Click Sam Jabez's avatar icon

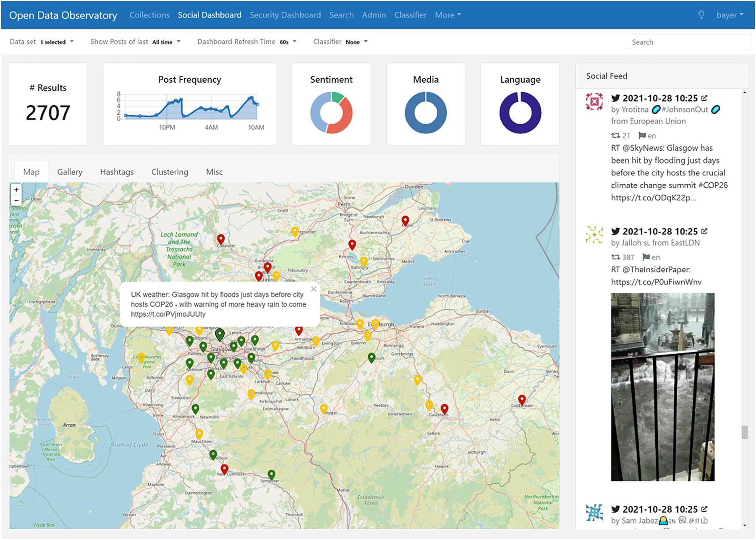pos(594,512)
